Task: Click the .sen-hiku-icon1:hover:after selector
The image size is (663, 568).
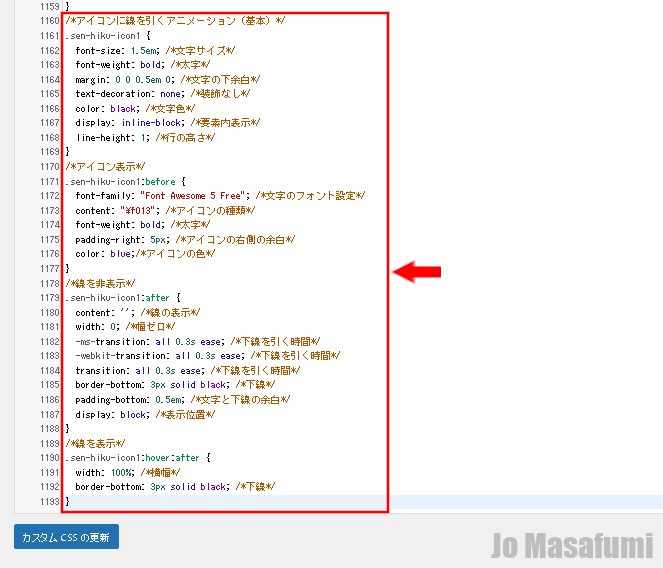Action: coord(138,458)
